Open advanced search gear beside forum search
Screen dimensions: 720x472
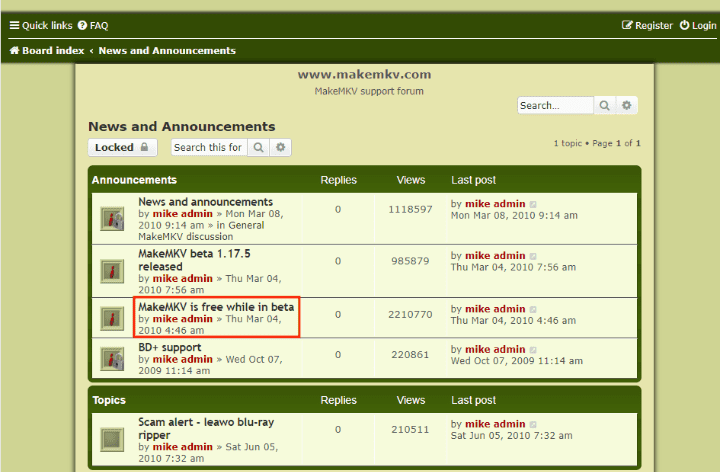point(281,147)
